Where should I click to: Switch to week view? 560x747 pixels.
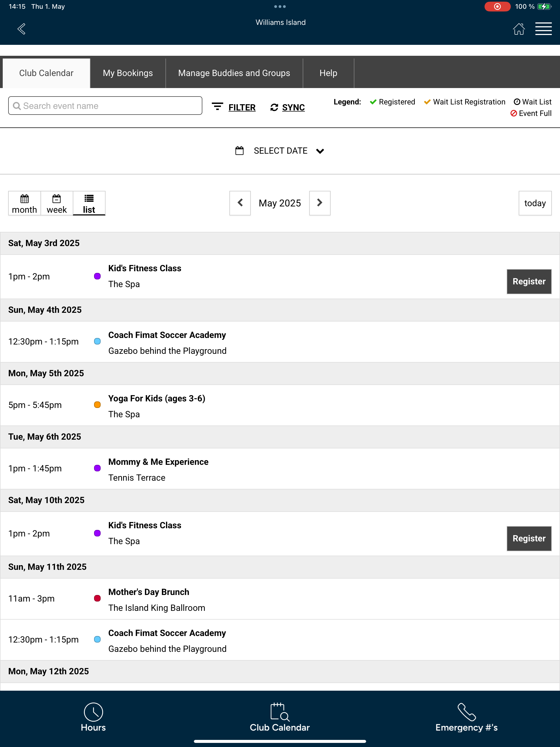(x=57, y=204)
